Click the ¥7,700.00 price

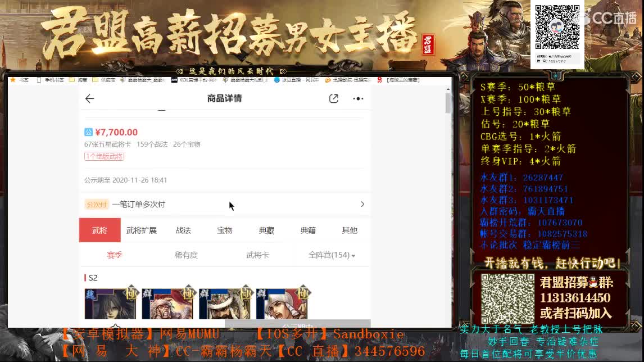pyautogui.click(x=117, y=132)
